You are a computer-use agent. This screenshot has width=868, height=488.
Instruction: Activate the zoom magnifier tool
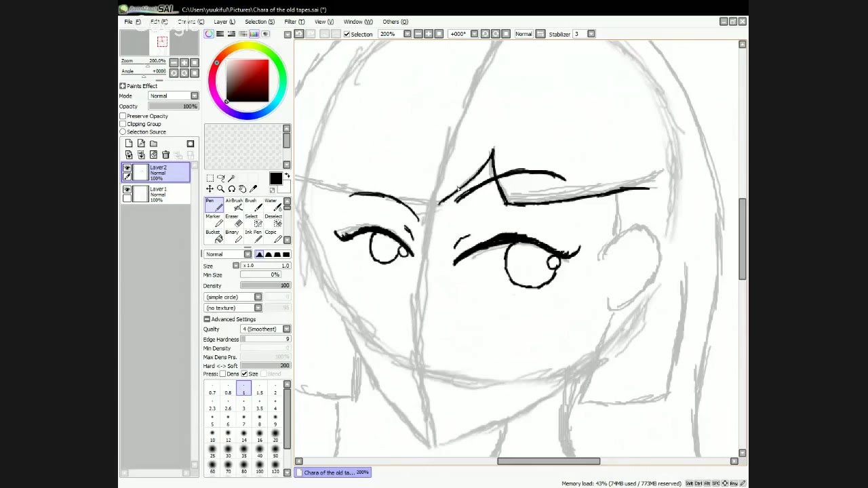[220, 189]
